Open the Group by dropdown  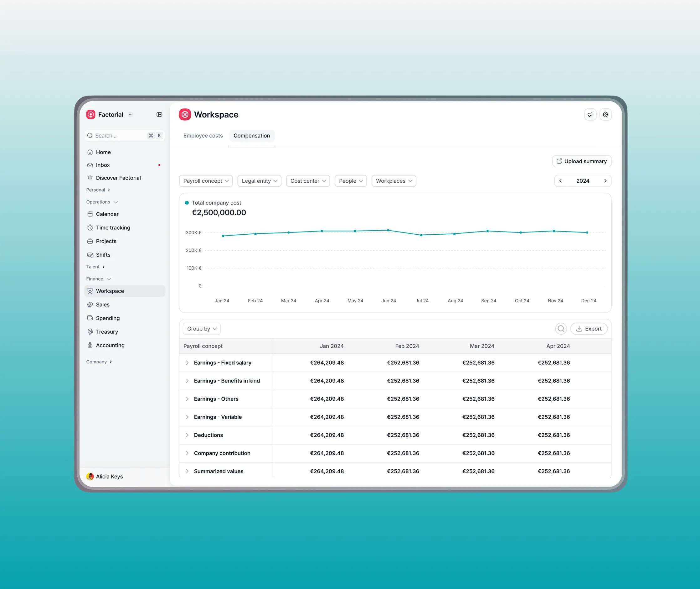click(x=202, y=329)
